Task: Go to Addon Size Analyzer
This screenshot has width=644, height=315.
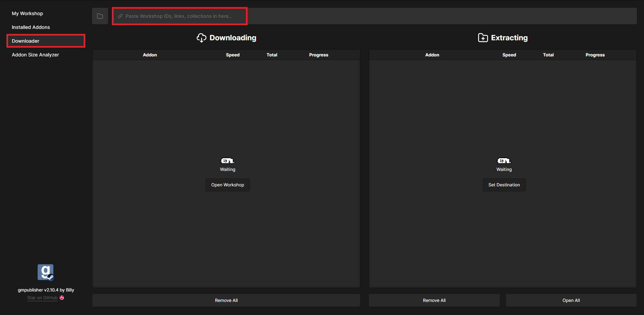Action: [x=35, y=55]
